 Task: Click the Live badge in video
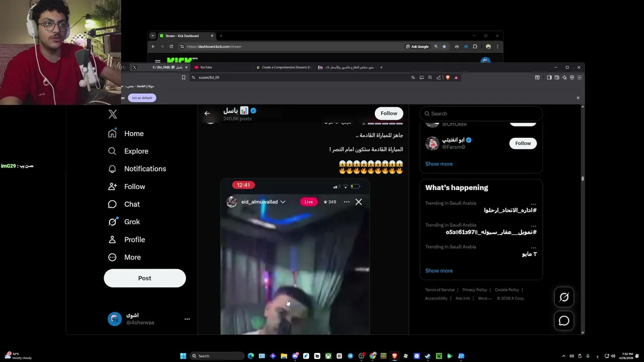308,202
